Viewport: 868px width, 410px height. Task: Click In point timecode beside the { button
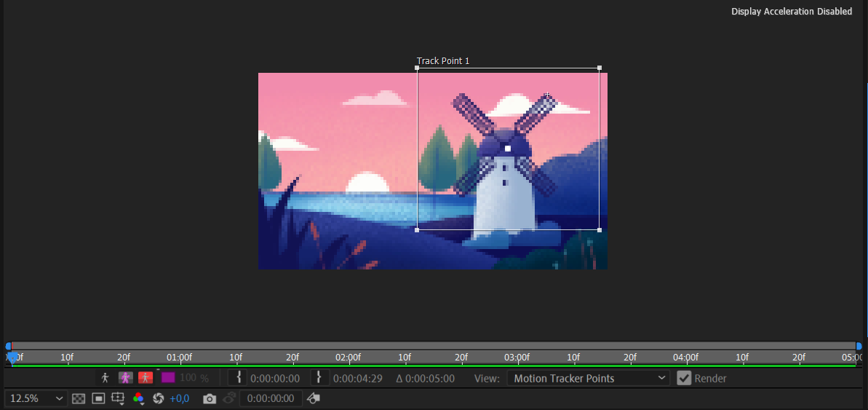tap(274, 379)
